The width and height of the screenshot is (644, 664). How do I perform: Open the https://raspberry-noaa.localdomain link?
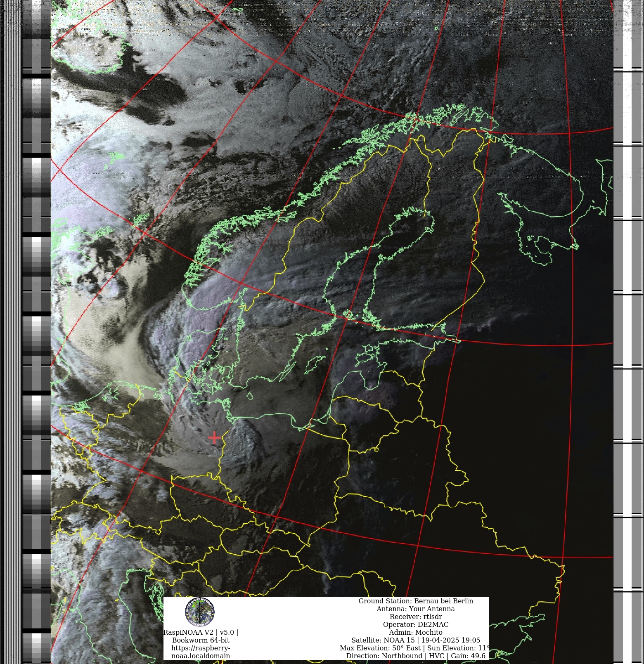pos(201,652)
